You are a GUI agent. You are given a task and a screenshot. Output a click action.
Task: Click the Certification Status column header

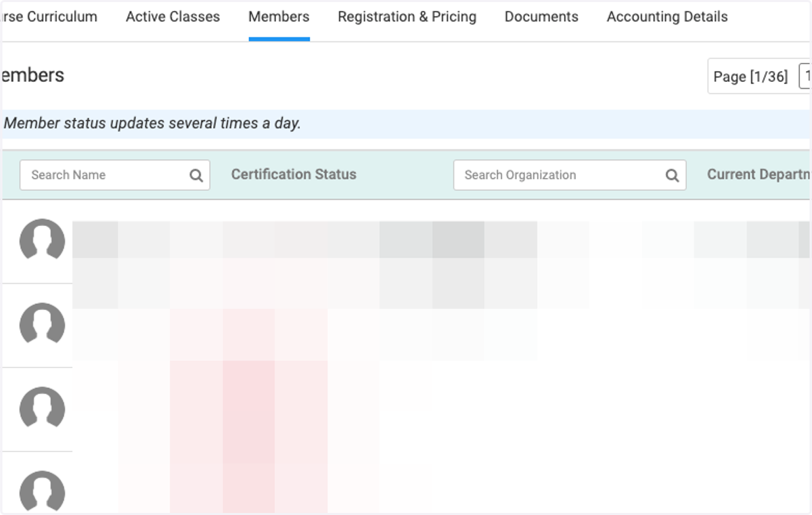tap(294, 175)
